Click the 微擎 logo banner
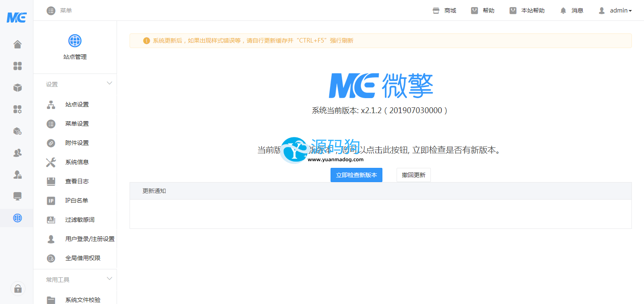644x304 pixels. pos(381,86)
